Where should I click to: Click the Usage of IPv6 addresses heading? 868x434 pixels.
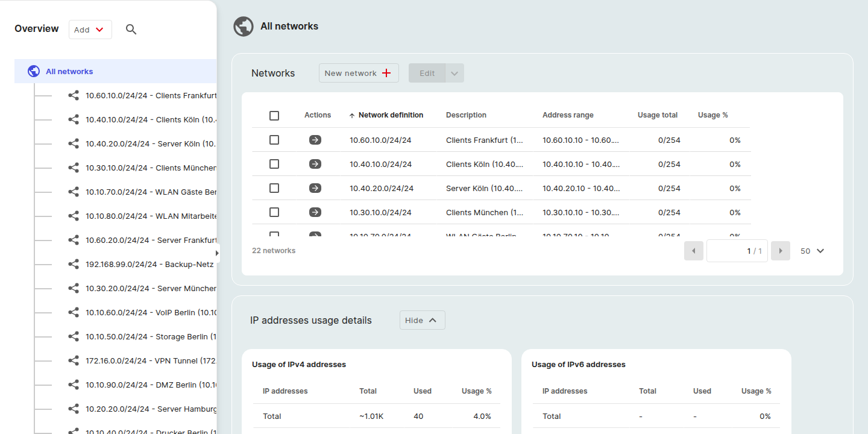[579, 365]
